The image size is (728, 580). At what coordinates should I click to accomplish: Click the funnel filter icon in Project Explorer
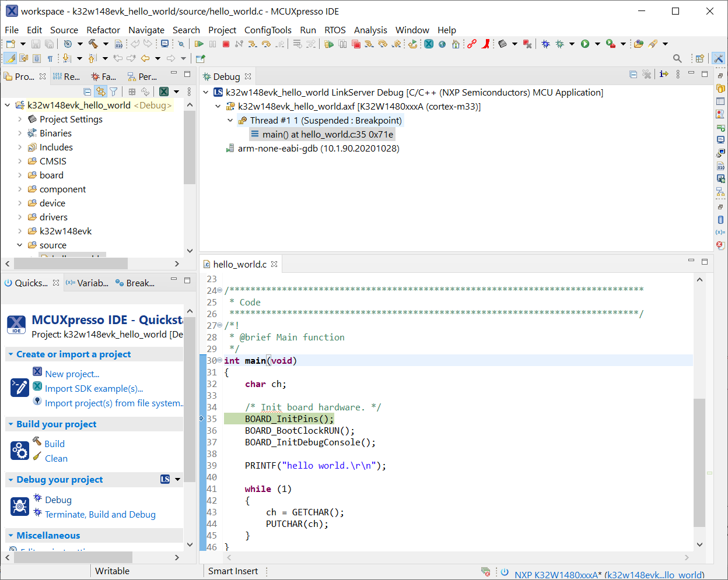coord(114,92)
